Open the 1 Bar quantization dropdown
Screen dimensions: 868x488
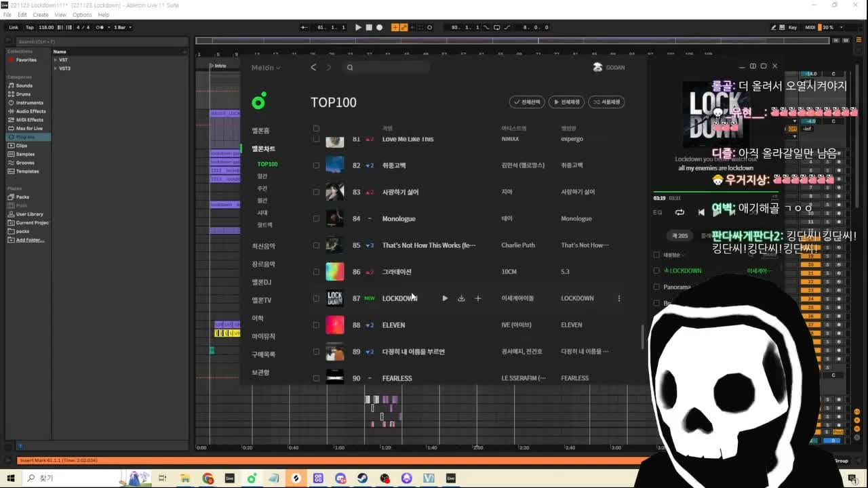click(123, 28)
